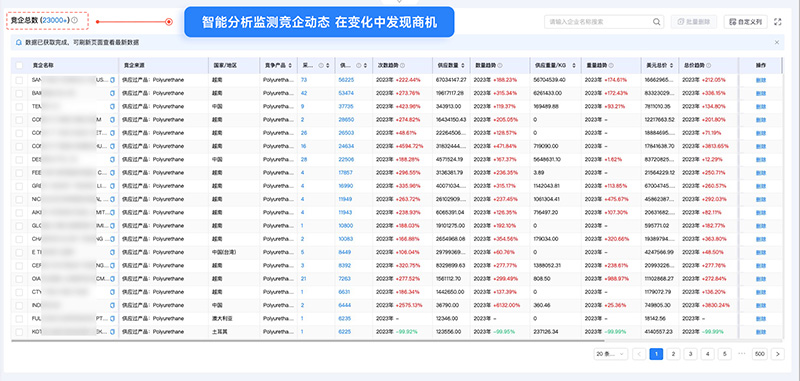The image size is (800, 381).
Task: Close the data notification banner
Action: [x=777, y=42]
